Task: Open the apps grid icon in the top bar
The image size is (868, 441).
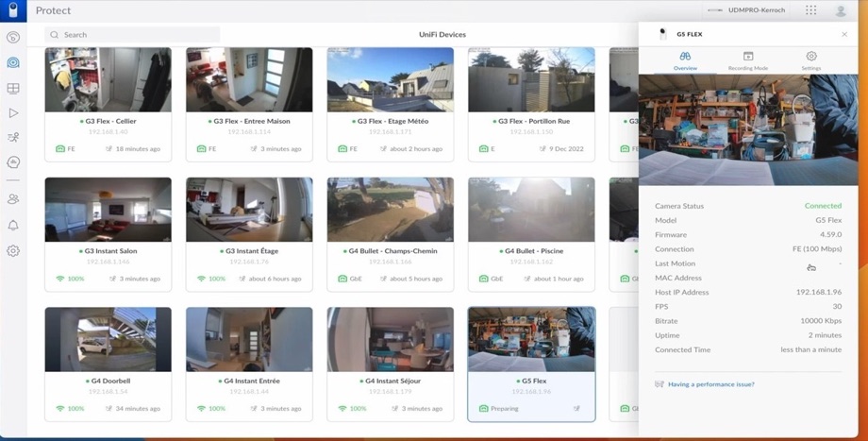Action: pyautogui.click(x=811, y=10)
